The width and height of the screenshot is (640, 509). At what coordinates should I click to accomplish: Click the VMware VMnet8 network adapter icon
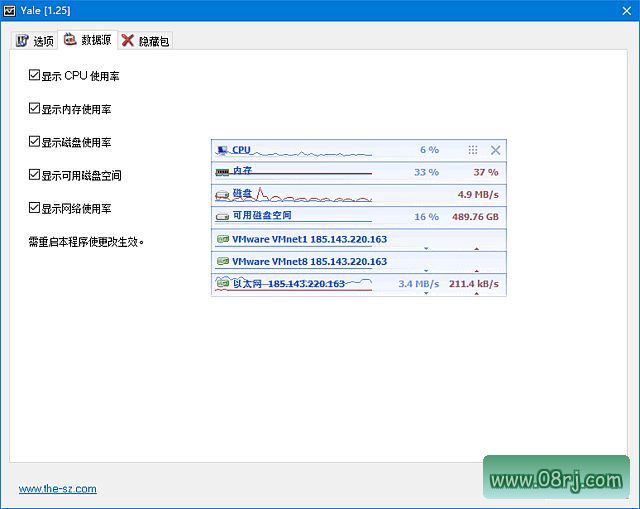pyautogui.click(x=222, y=261)
